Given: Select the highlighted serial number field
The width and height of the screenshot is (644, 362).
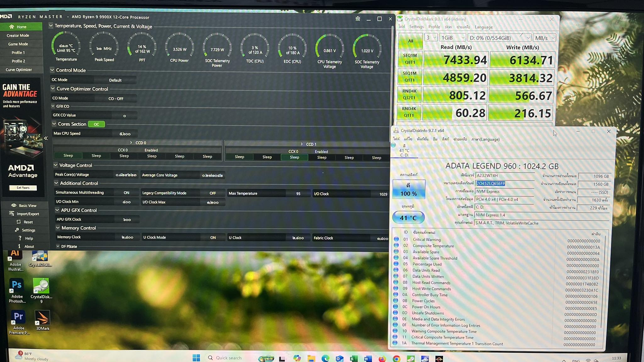Looking at the screenshot, I should point(505,184).
